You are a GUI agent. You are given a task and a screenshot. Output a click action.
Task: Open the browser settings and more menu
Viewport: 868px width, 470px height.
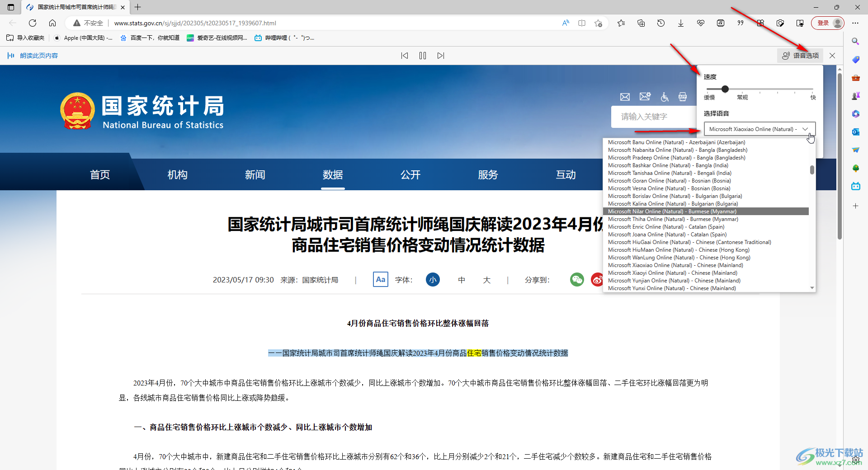pyautogui.click(x=855, y=23)
